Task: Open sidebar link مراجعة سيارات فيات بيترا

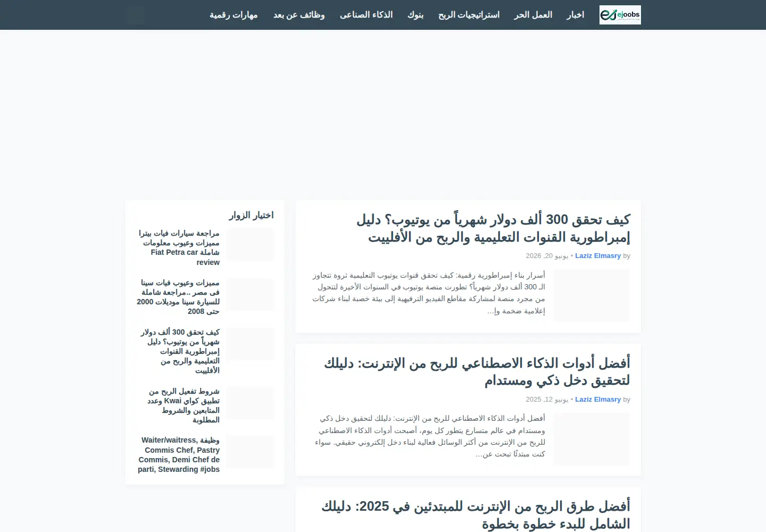Action: pos(179,248)
